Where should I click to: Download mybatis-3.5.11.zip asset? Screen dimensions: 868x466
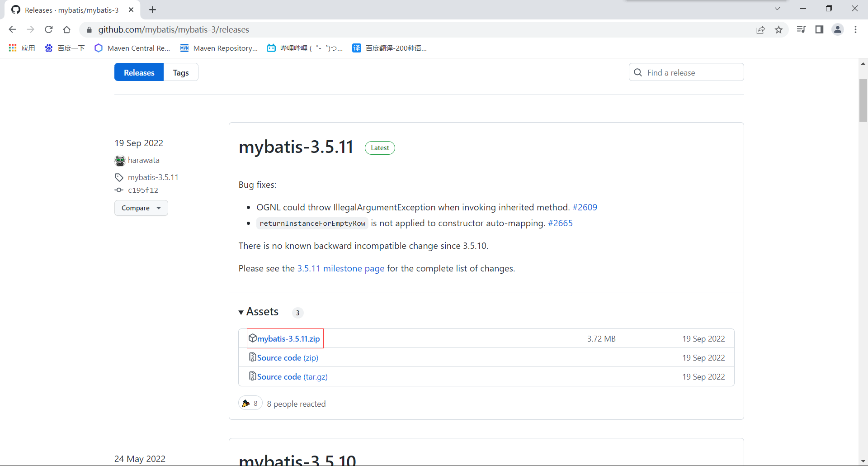point(288,338)
